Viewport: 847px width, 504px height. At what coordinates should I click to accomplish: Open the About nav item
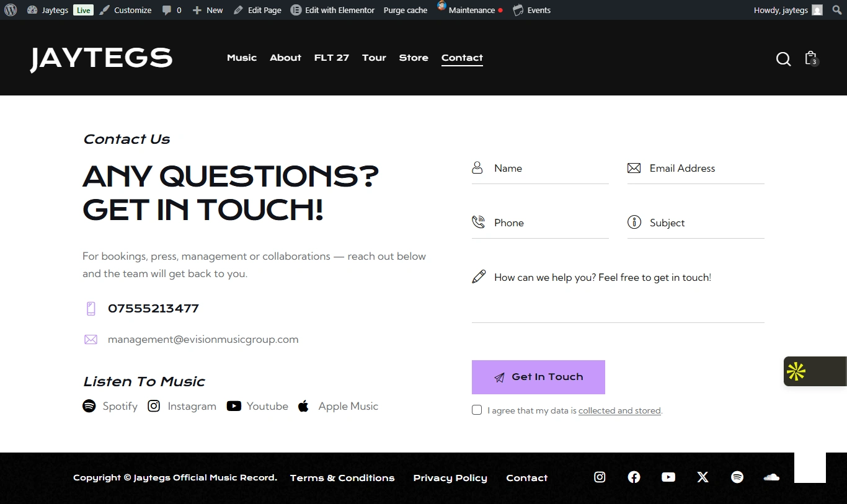tap(285, 58)
